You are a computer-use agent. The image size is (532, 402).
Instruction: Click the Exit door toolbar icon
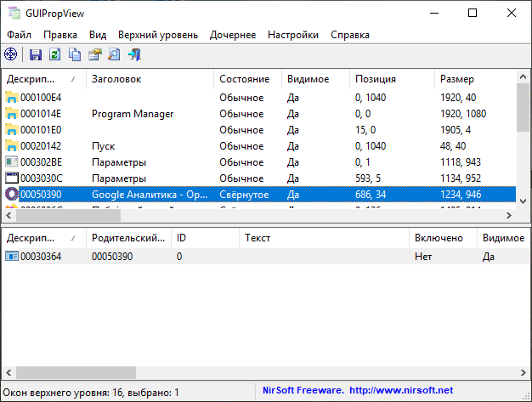point(134,54)
